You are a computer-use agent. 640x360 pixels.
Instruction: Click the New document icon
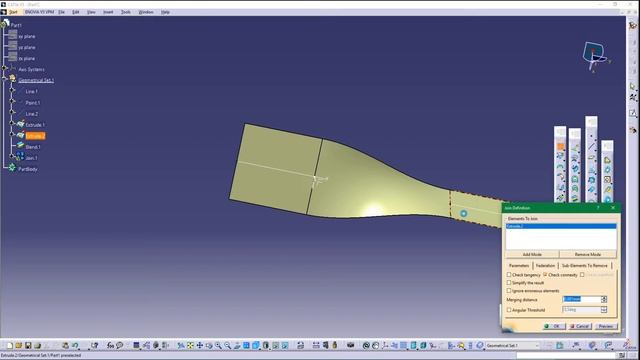point(9,346)
